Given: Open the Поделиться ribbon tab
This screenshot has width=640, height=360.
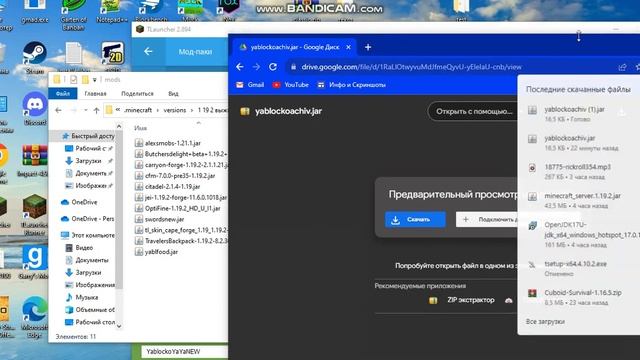Looking at the screenshot, I should [x=137, y=93].
